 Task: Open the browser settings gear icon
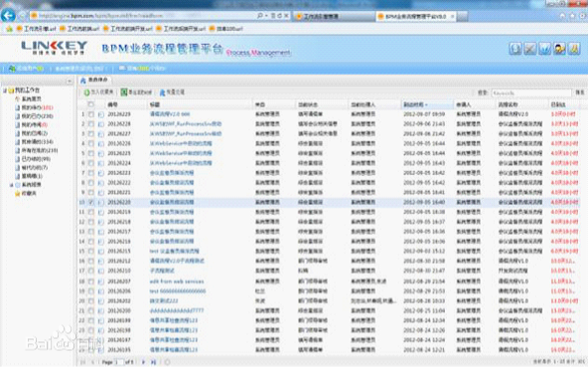pos(583,16)
